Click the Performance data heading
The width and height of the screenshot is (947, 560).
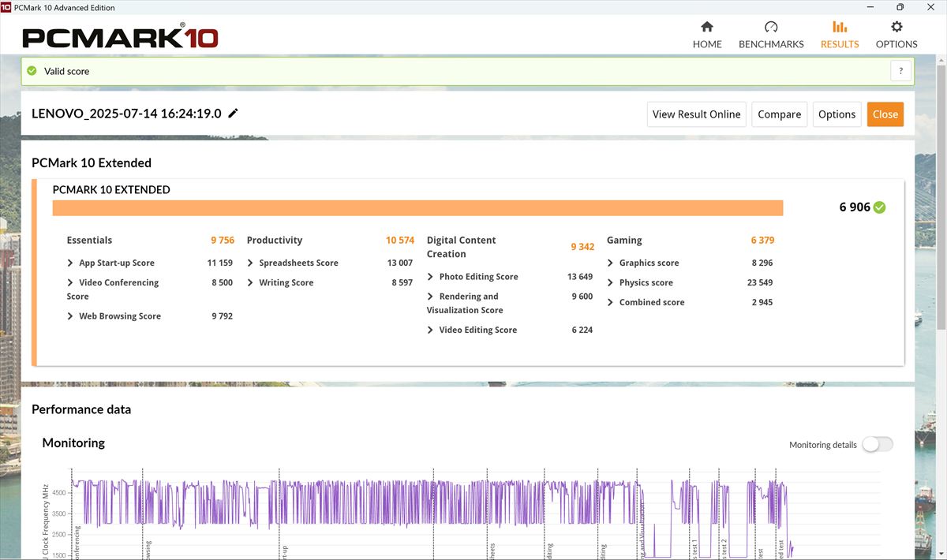coord(81,409)
